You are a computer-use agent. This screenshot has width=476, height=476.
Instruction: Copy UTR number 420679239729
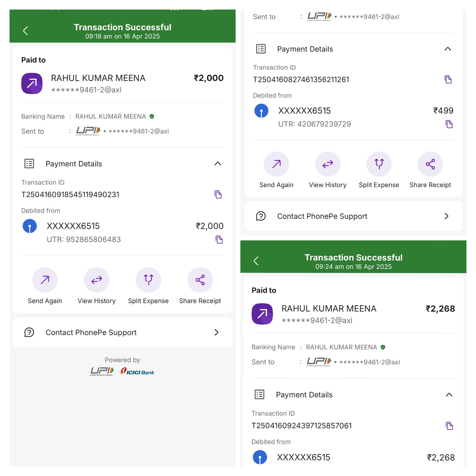[449, 124]
